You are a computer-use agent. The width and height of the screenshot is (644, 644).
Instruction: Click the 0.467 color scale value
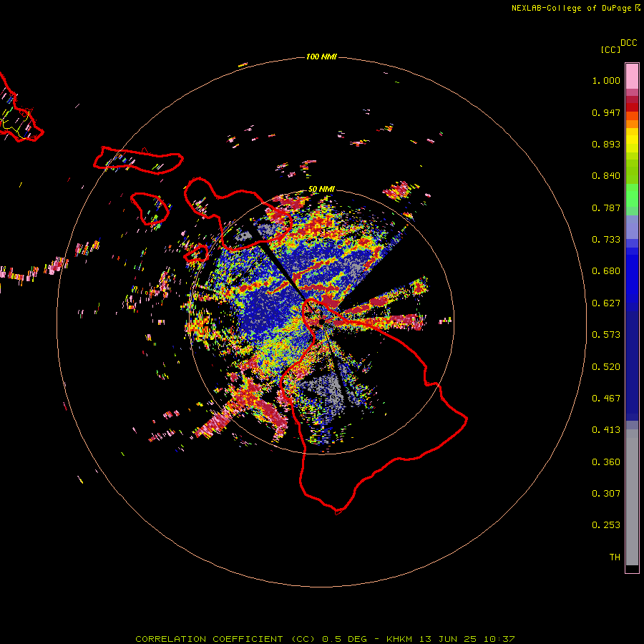(606, 399)
